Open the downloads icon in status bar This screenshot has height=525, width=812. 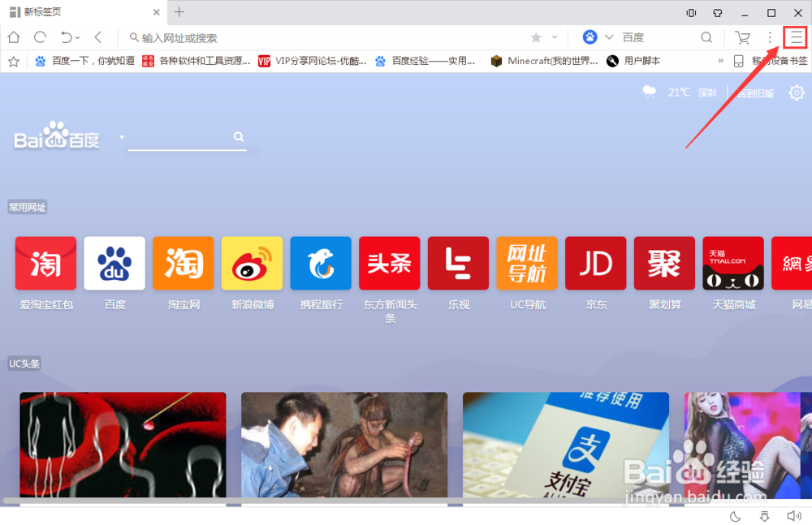pos(764,516)
